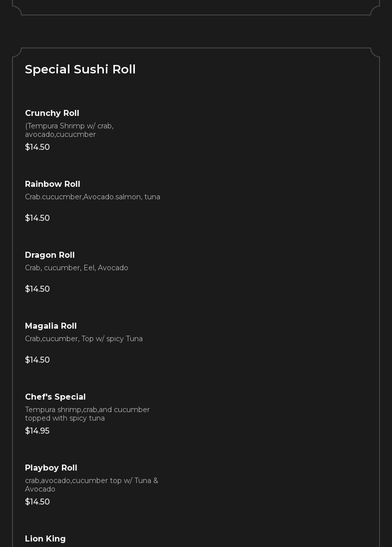This screenshot has height=547, width=392.
Task: Click the Dragon Roll eel avocado description
Action: [76, 268]
